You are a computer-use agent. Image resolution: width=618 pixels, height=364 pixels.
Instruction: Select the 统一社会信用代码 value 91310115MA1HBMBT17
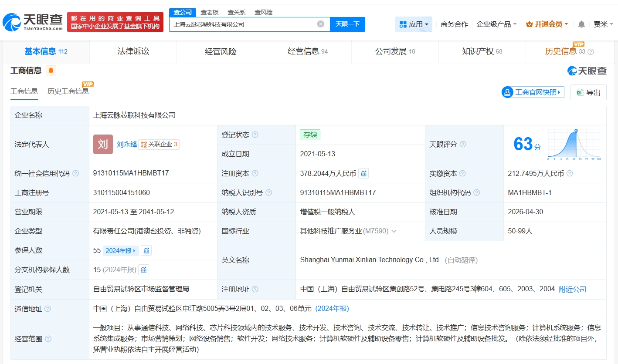click(x=131, y=173)
